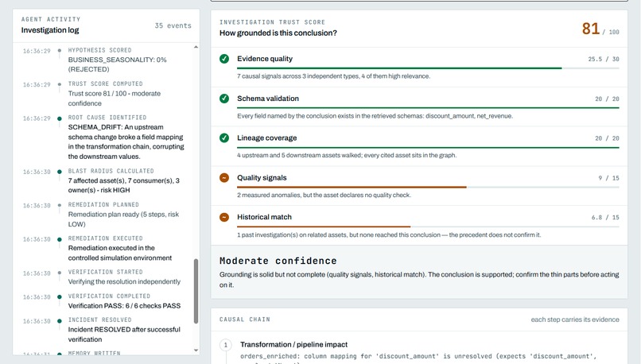
Task: Click the Quality signals progress bar
Action: coord(428,187)
